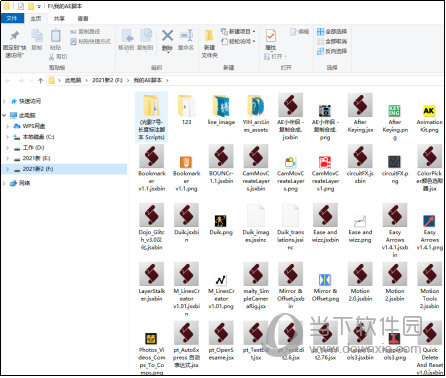Select the pt_OpenSesame.jsx file
Image resolution: width=446 pixels, height=378 pixels.
(x=221, y=341)
